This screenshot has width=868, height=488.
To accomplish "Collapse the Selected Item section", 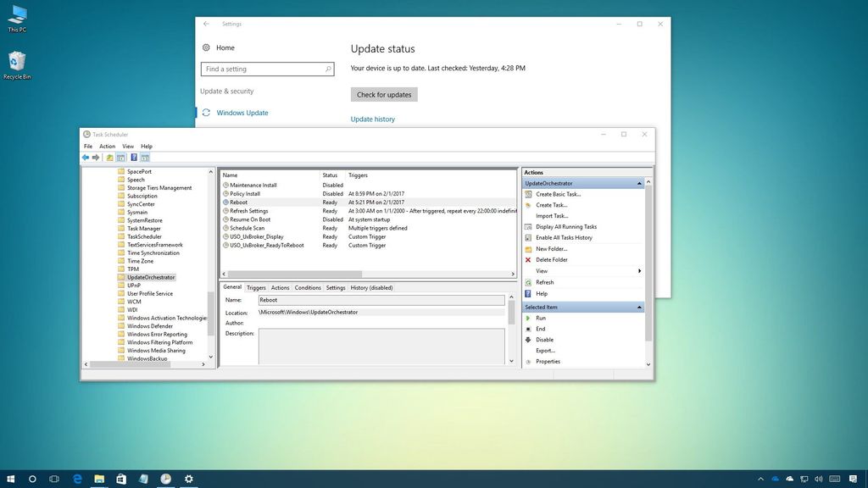I will click(640, 307).
